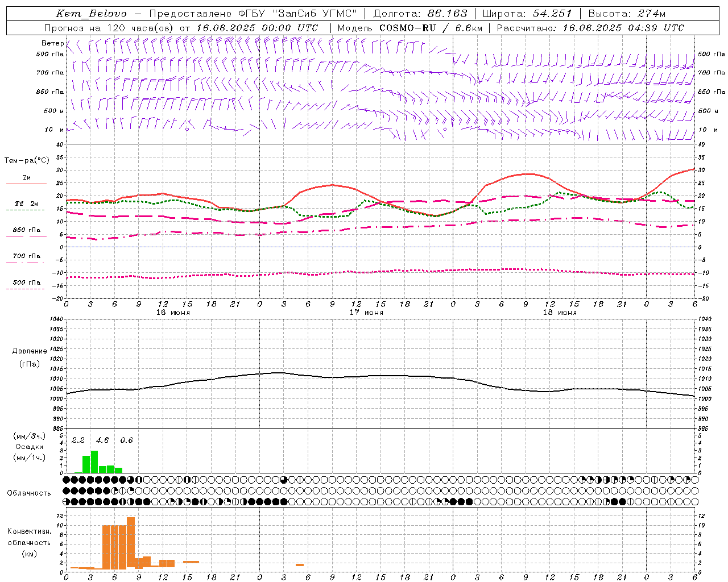Screen dimensions: 728x582
Task: Click the 2.2 precipitation total
Action: 78,440
